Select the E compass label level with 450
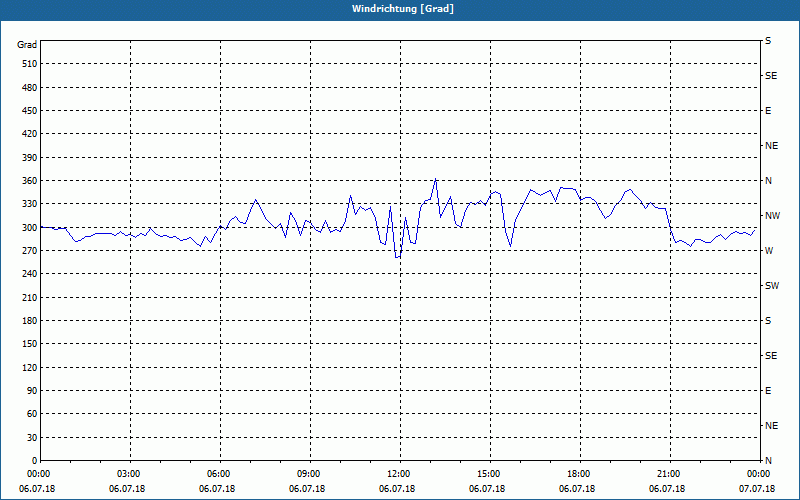Screen dimensions: 800x500 (x=768, y=111)
